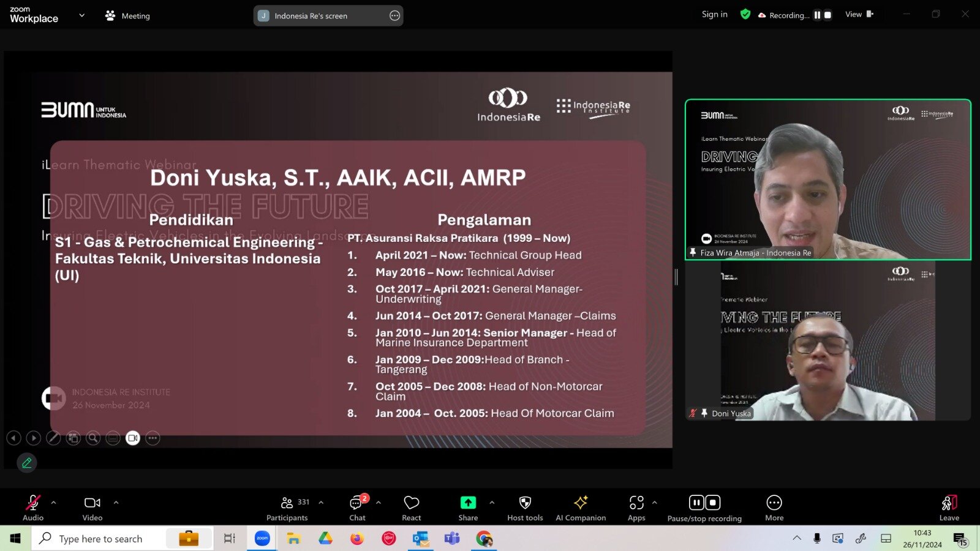This screenshot has height=551, width=980.
Task: Open the AI Companion panel
Action: 580,508
